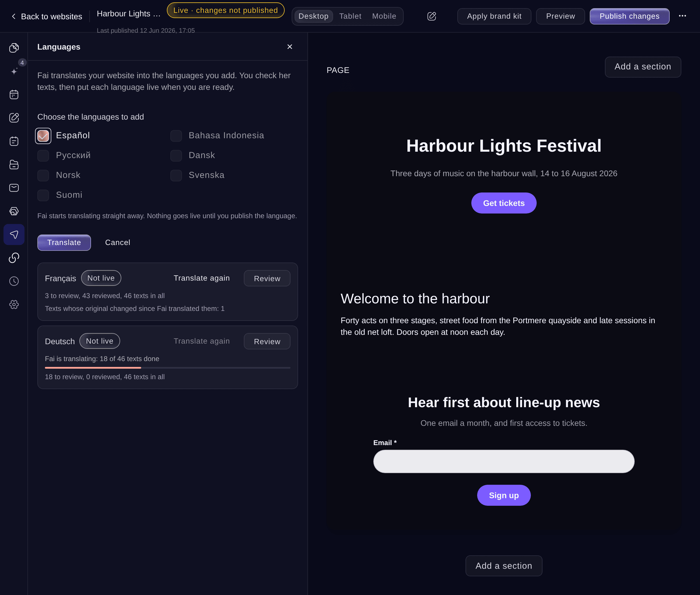The image size is (700, 595).
Task: Open the envelope mail icon in sidebar
Action: [x=14, y=188]
